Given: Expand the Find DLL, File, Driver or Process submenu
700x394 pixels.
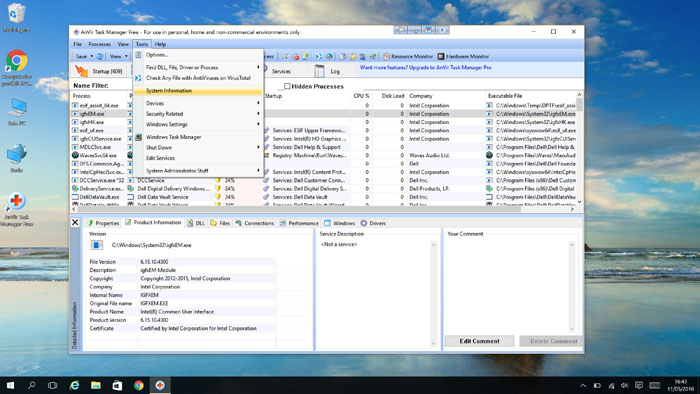Looking at the screenshot, I should click(198, 67).
